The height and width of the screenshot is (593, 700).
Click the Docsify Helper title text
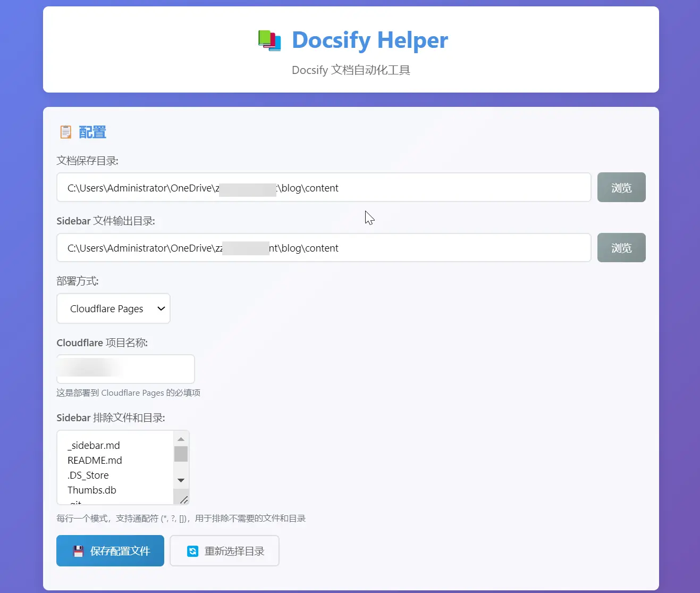(370, 40)
